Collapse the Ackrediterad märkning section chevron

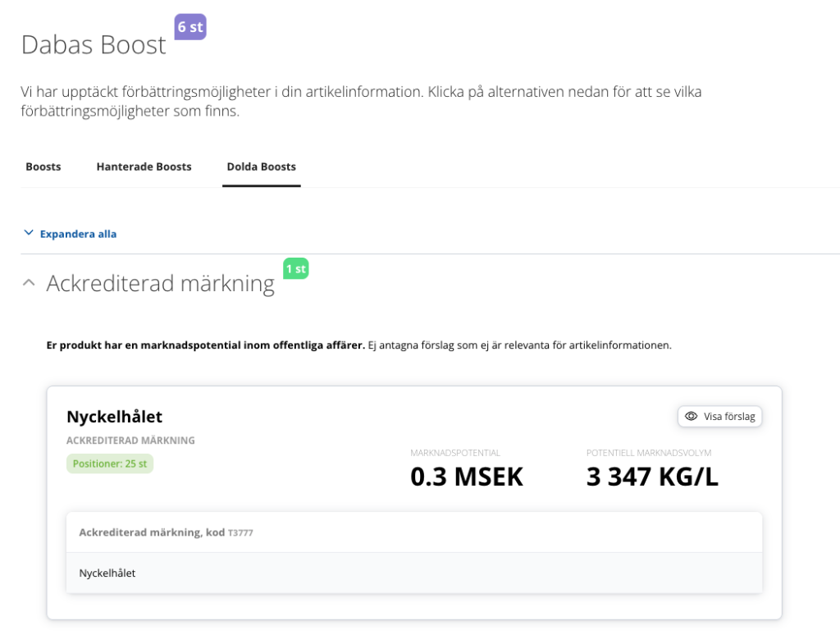pos(29,283)
